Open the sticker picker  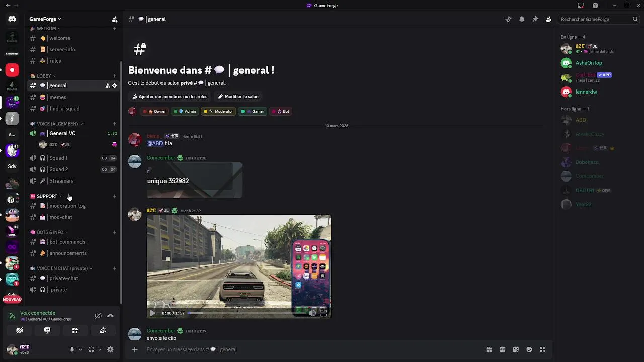click(516, 349)
